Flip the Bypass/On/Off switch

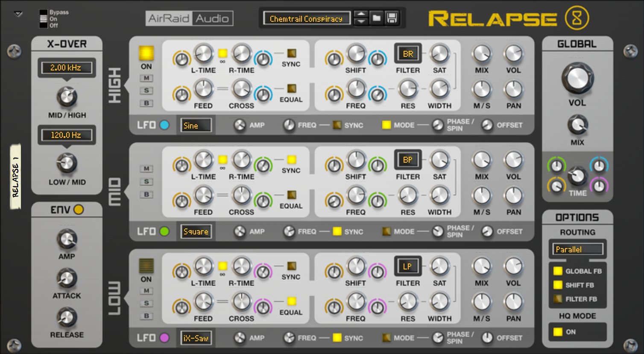[x=43, y=19]
